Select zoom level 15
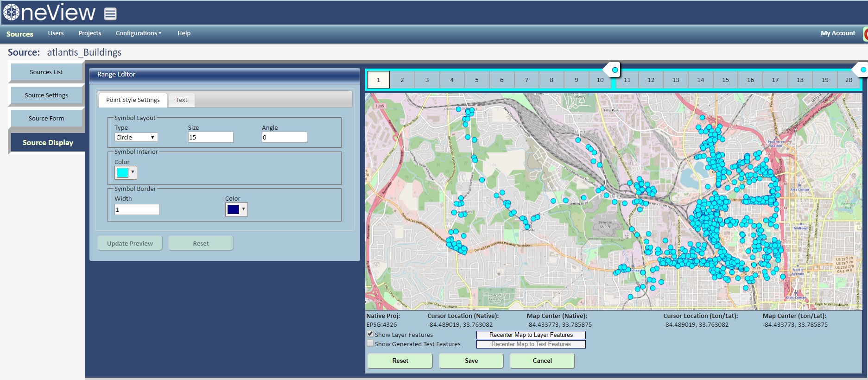 (726, 80)
